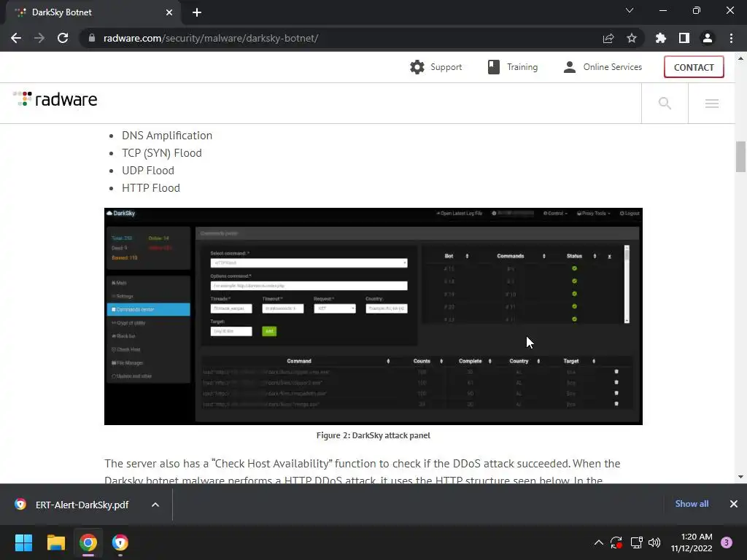Go back to the previous page
Viewport: 747px width, 560px height.
(16, 38)
